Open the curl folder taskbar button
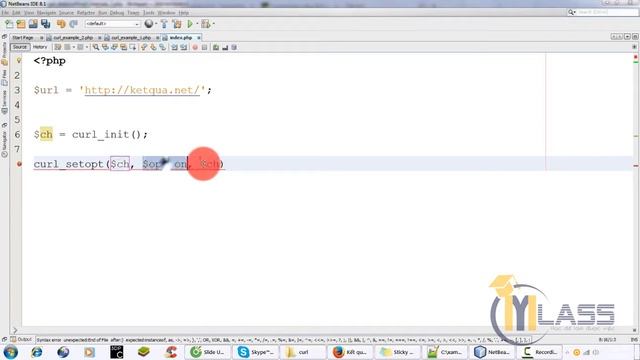 [303, 352]
